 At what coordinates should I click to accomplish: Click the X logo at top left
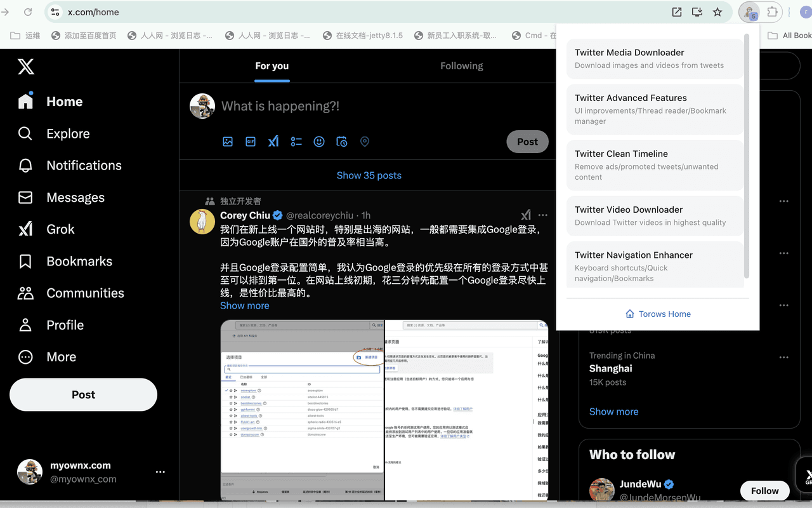[25, 67]
